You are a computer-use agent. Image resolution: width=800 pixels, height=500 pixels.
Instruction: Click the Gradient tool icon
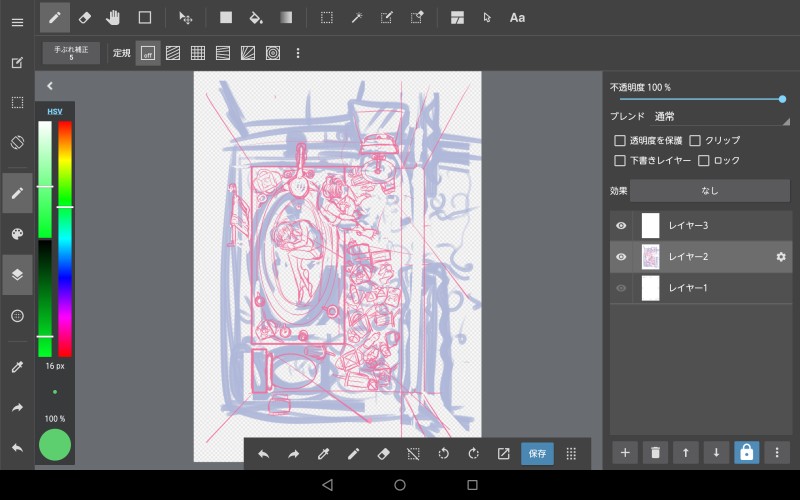pos(286,17)
